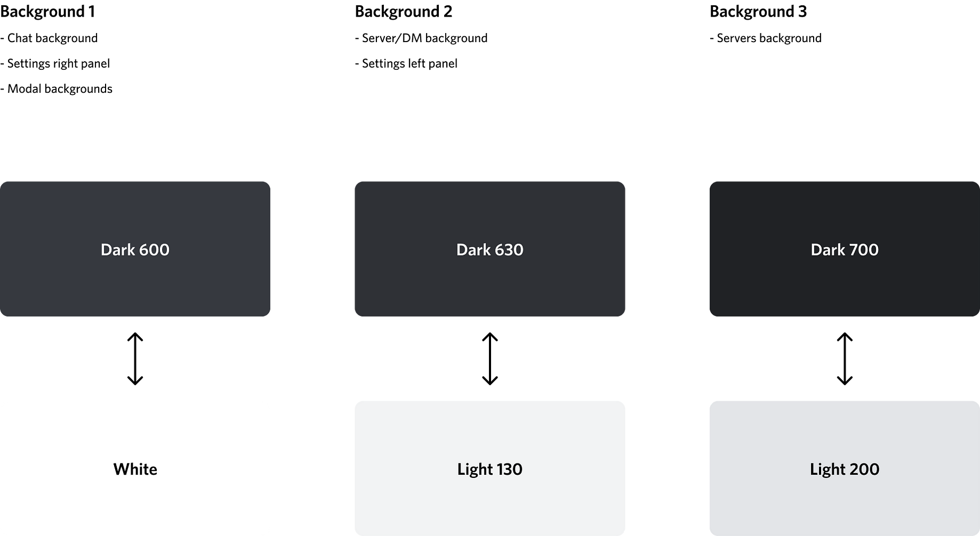Click the double arrow under Dark 630
Screen dimensions: 980x536
[x=489, y=359]
